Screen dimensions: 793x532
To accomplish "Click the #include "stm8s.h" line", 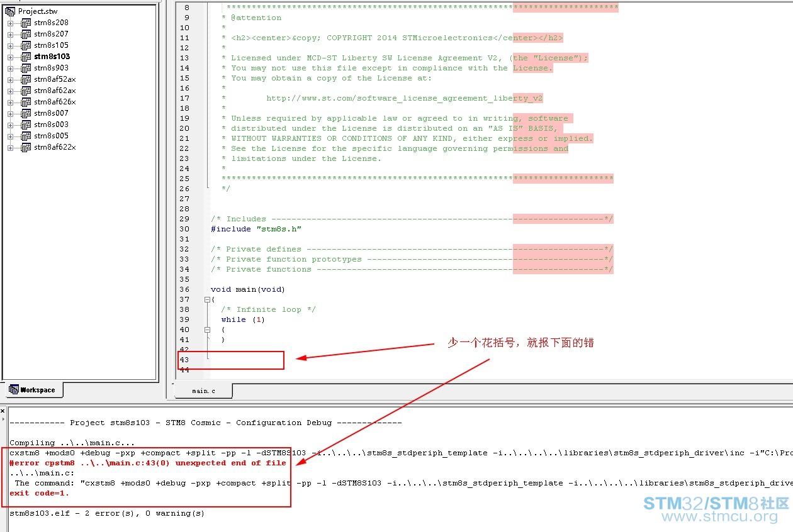I will (x=256, y=229).
